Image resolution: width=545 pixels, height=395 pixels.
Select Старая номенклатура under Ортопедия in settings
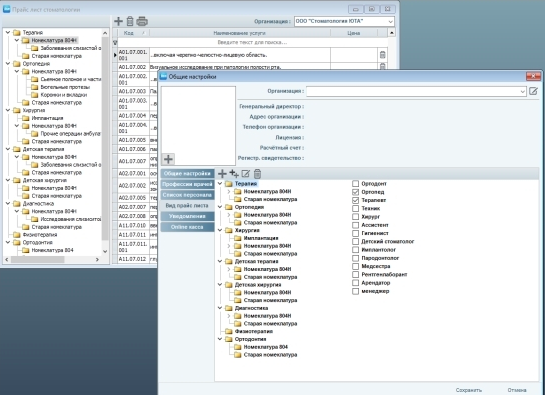pos(270,223)
